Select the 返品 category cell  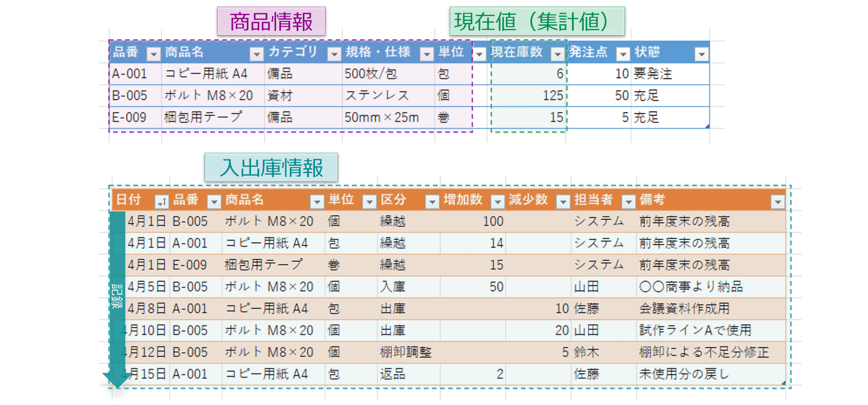[x=409, y=374]
